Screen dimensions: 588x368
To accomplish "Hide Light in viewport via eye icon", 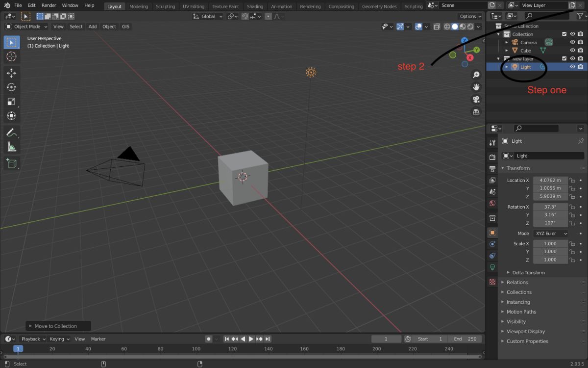I will tap(572, 67).
